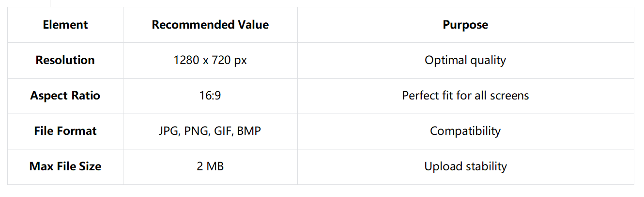Select the 16:9 aspect ratio value

(x=210, y=96)
